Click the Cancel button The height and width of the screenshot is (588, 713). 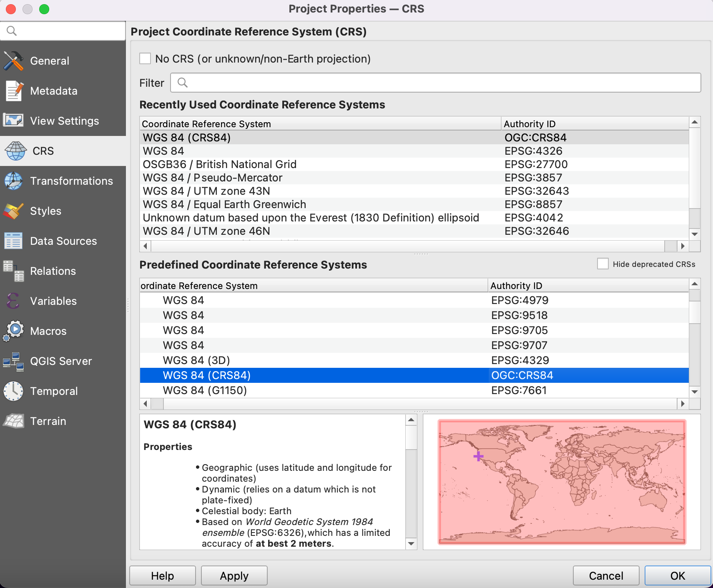(605, 576)
